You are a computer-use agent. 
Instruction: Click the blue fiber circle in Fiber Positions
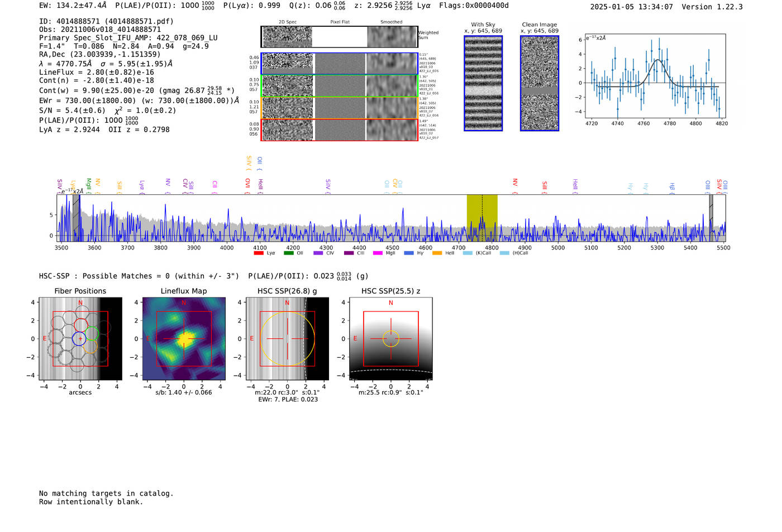(80, 338)
